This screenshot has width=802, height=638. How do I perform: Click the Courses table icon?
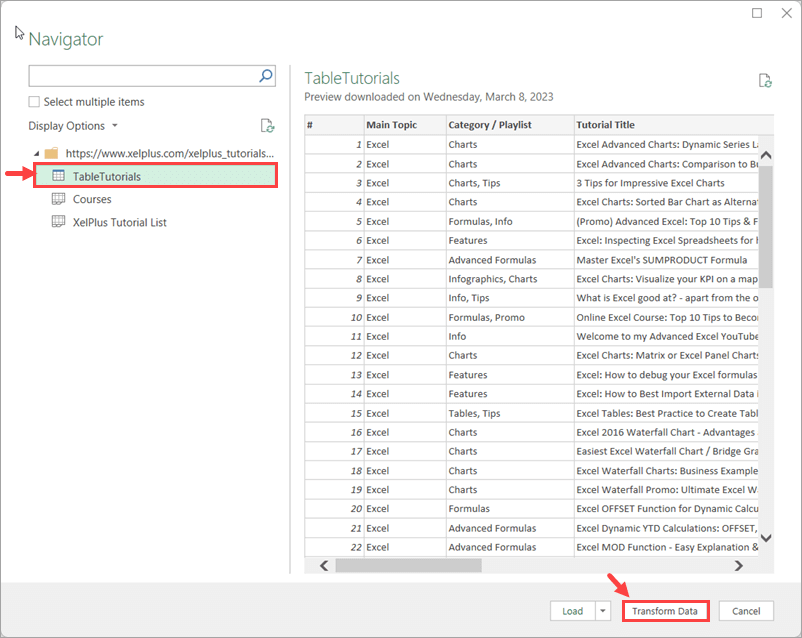58,200
